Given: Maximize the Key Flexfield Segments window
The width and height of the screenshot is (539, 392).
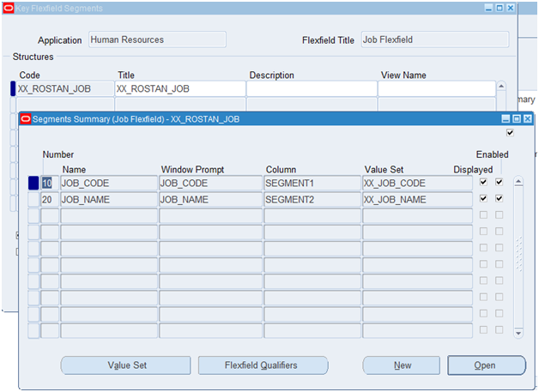Looking at the screenshot, I should (500, 8).
